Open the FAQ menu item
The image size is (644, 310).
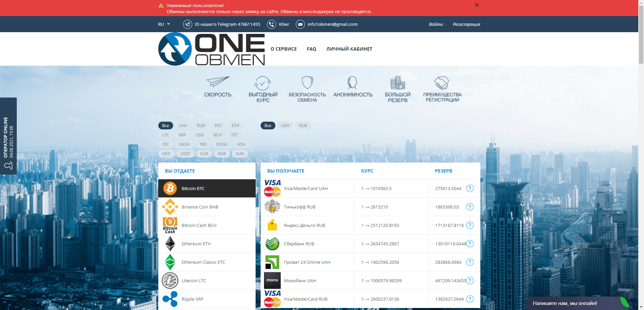point(311,49)
